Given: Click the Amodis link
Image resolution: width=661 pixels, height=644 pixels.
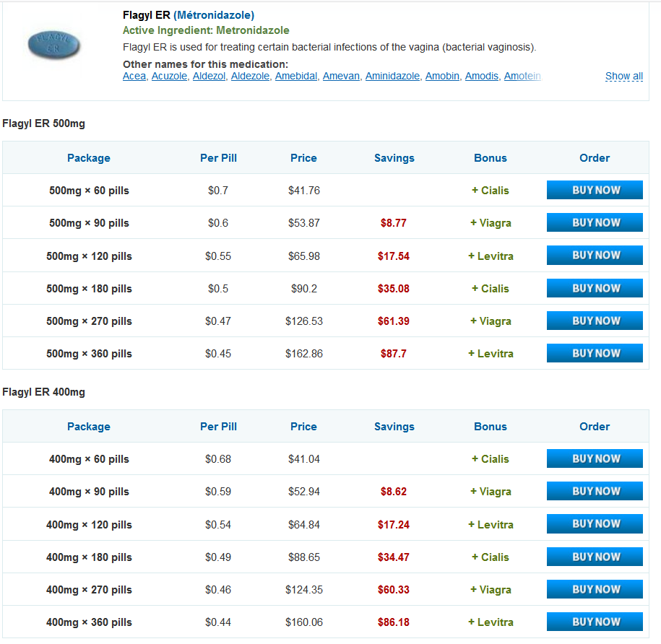Looking at the screenshot, I should point(481,77).
